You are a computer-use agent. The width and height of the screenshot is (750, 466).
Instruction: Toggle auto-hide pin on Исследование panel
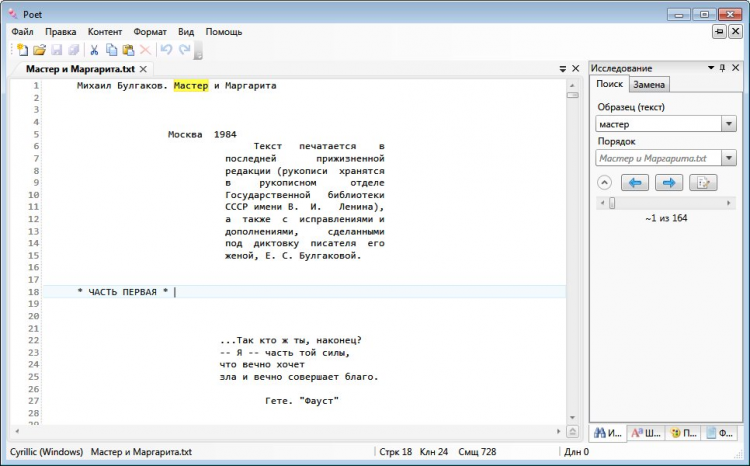[722, 68]
